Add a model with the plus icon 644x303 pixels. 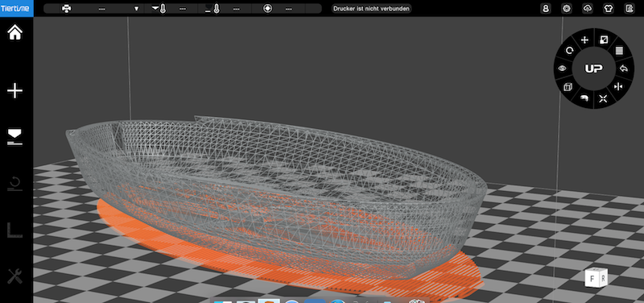(x=15, y=90)
